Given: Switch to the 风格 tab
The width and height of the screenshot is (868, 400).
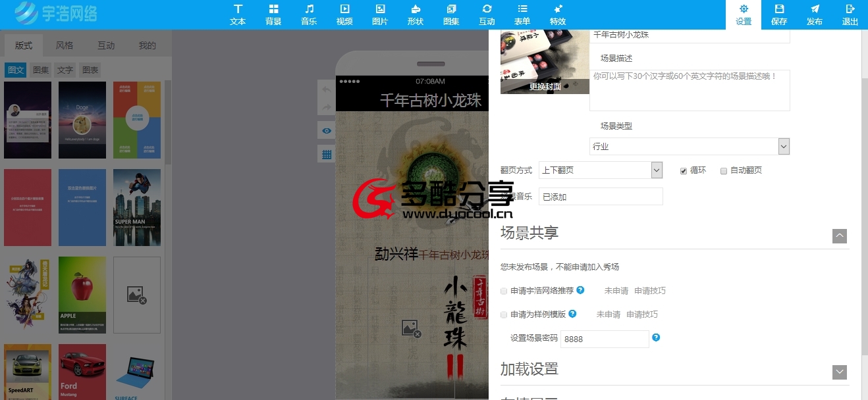Looking at the screenshot, I should click(65, 45).
